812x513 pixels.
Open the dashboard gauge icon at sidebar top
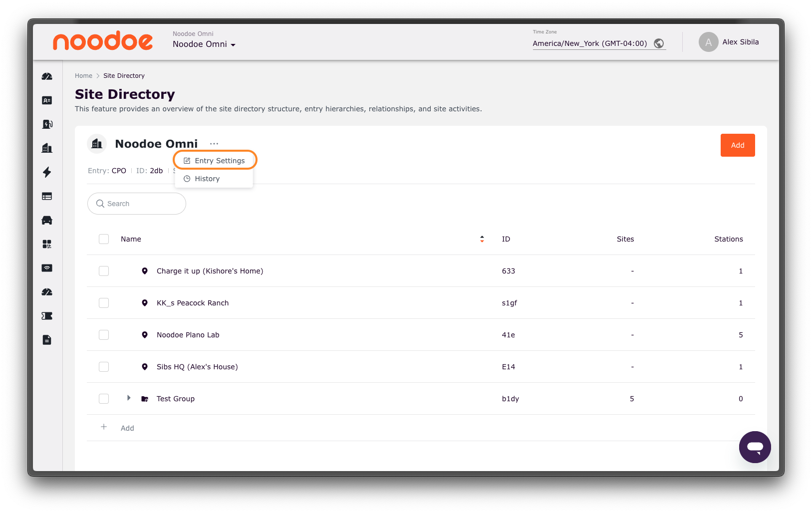(x=47, y=76)
